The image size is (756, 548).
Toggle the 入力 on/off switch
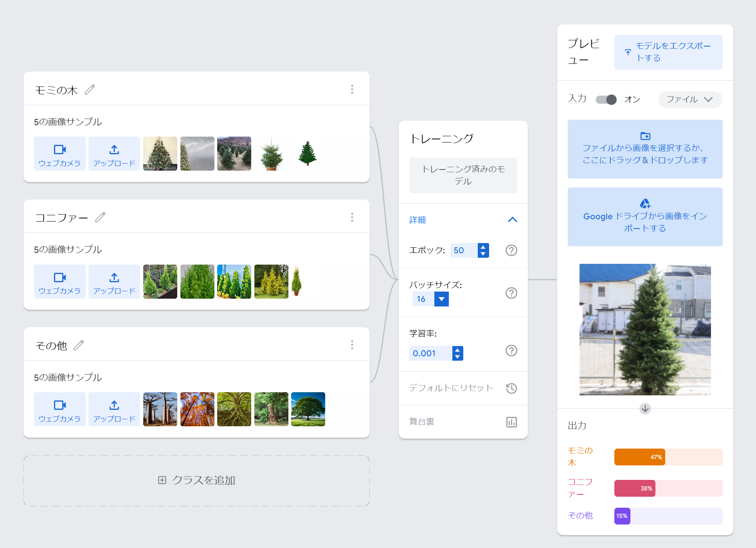(x=606, y=99)
